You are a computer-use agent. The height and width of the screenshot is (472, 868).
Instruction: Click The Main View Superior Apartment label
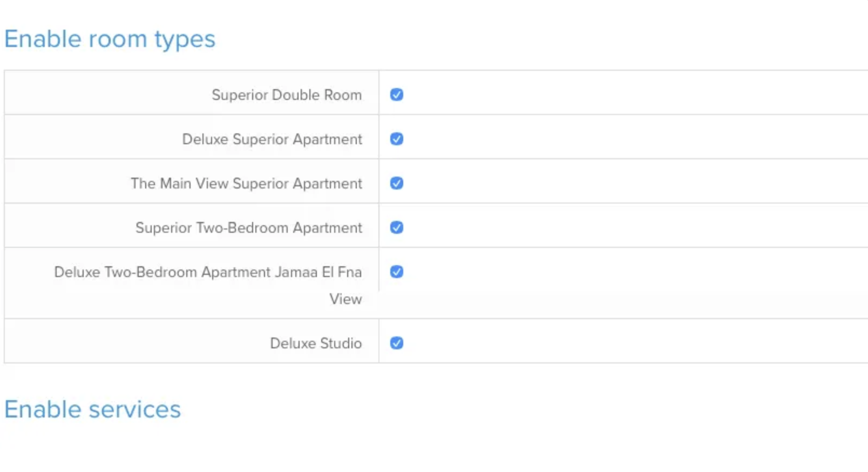click(246, 184)
